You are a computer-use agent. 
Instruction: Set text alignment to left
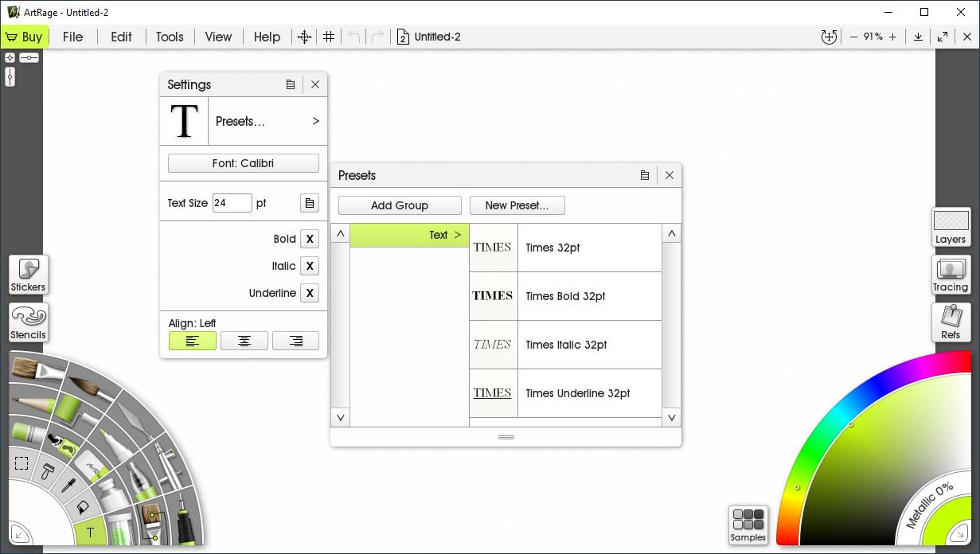(193, 341)
